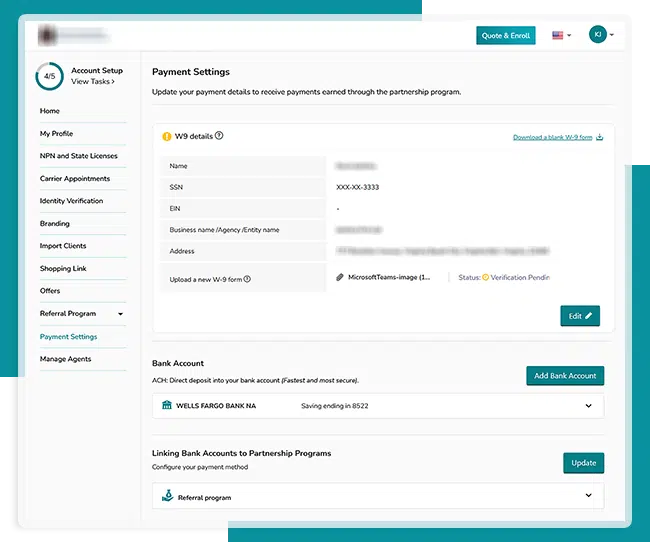This screenshot has width=650, height=542.
Task: Open Manage Agents page
Action: (65, 359)
